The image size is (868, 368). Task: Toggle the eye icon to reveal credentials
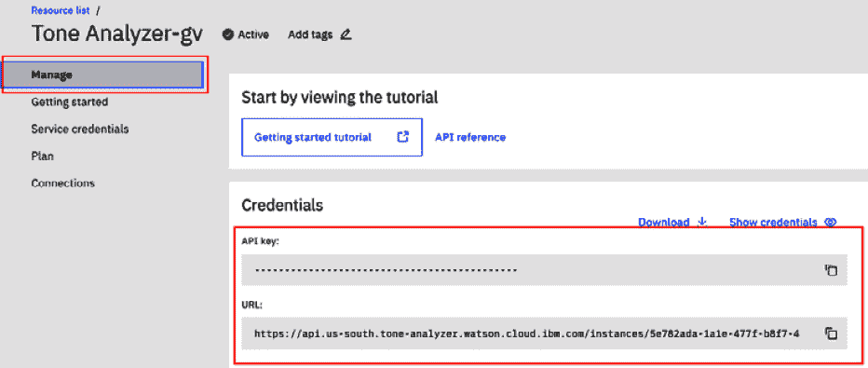pyautogui.click(x=830, y=222)
